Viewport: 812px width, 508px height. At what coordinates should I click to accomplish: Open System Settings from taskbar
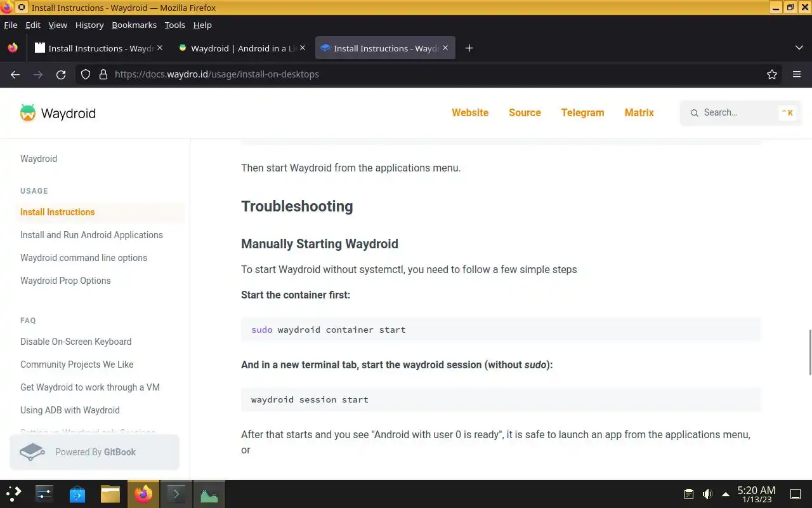coord(44,494)
